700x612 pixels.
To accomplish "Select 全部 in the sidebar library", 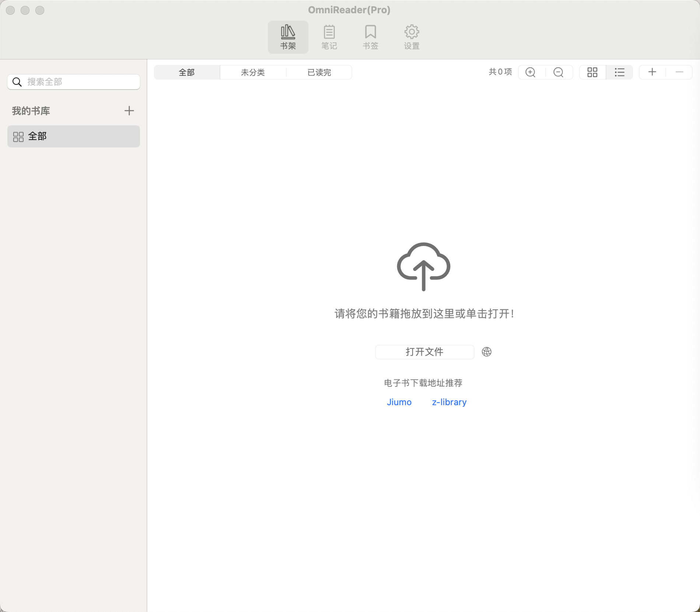I will pos(74,136).
